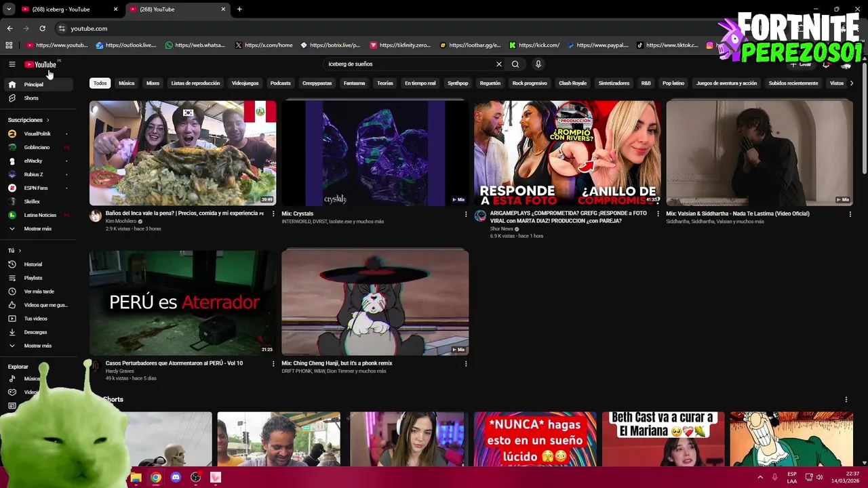Screen dimensions: 868x488
Task: Open Tus videos in the sidebar
Action: pos(38,319)
